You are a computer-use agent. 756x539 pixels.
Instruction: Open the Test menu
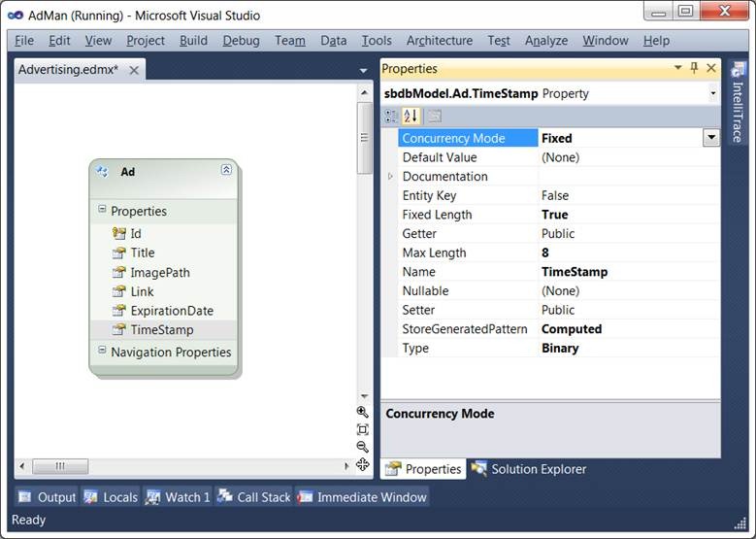(499, 41)
